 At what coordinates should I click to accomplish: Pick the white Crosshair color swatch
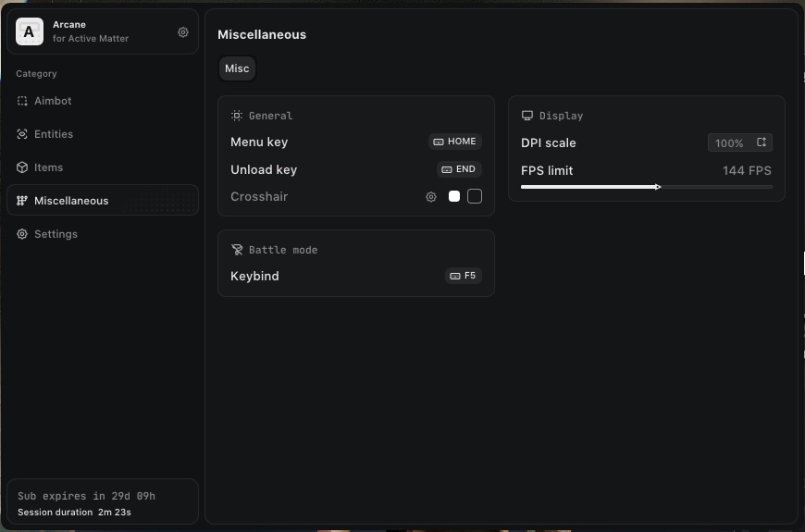454,196
